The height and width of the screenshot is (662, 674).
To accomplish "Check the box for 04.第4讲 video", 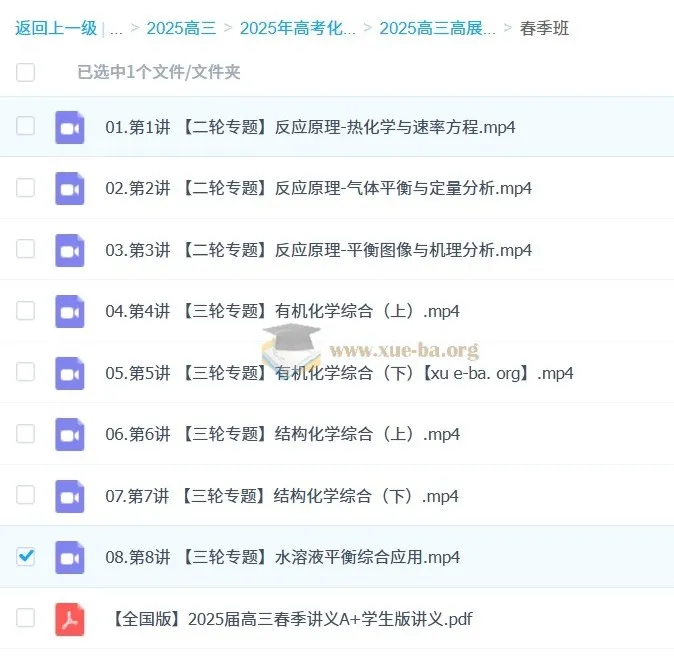I will click(x=25, y=310).
